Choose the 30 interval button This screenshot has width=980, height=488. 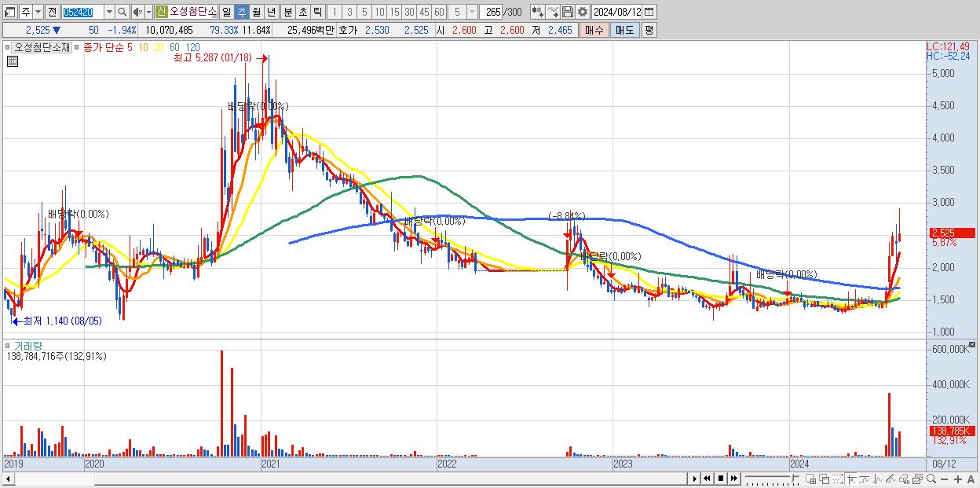(x=409, y=12)
